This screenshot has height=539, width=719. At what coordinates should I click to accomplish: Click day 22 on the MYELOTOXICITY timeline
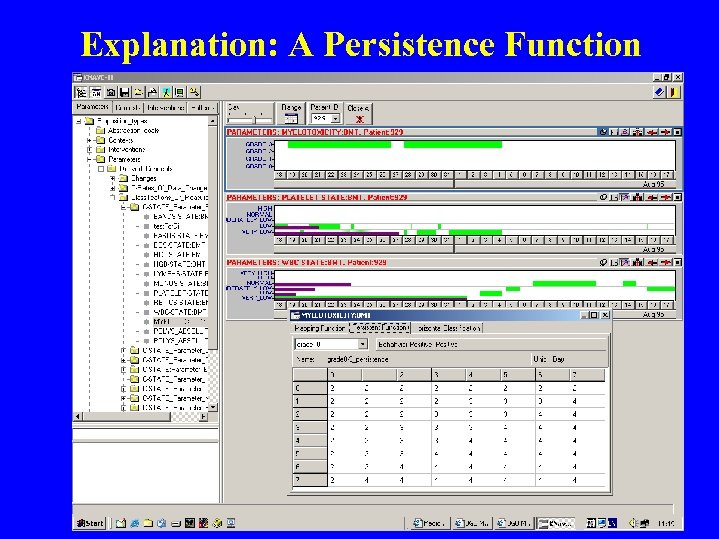(331, 175)
